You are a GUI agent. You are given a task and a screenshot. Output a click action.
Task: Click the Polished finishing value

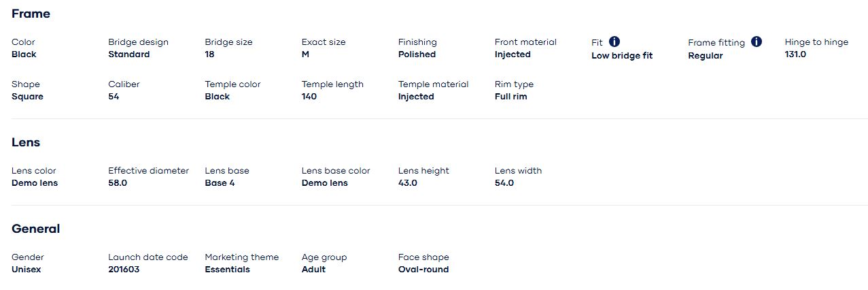point(417,54)
